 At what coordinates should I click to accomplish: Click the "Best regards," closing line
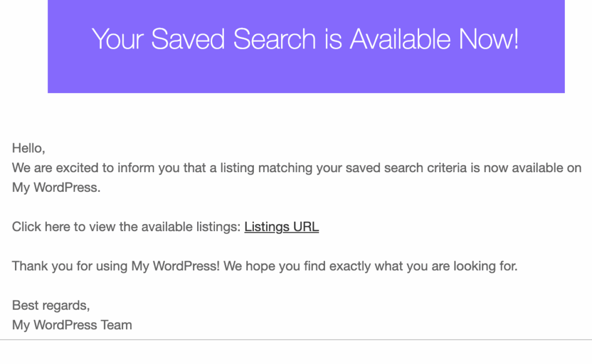tap(51, 305)
